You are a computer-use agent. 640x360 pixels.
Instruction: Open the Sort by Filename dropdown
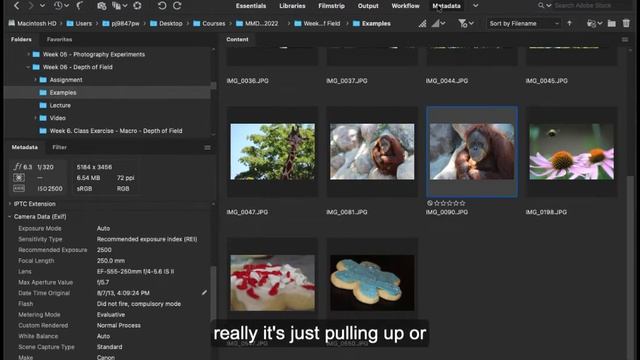524,24
